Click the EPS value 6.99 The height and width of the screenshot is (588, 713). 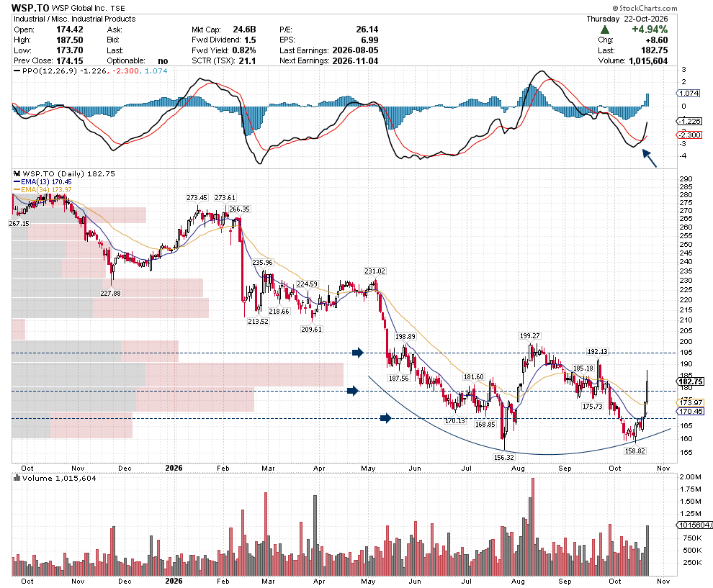tap(369, 40)
